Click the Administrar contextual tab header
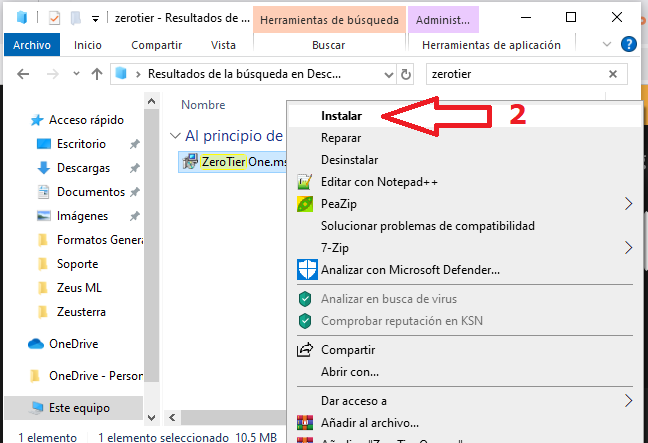Screen dimensions: 648x443 pos(443,20)
